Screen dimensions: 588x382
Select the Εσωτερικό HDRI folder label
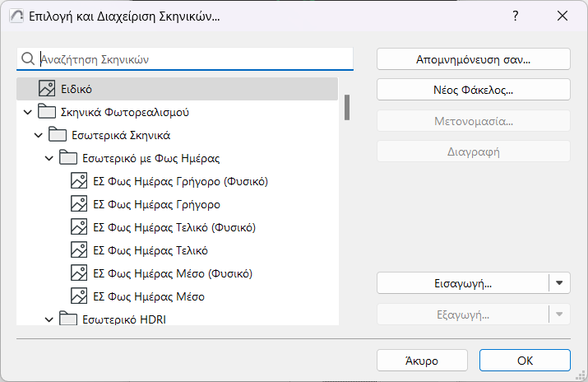pos(124,319)
